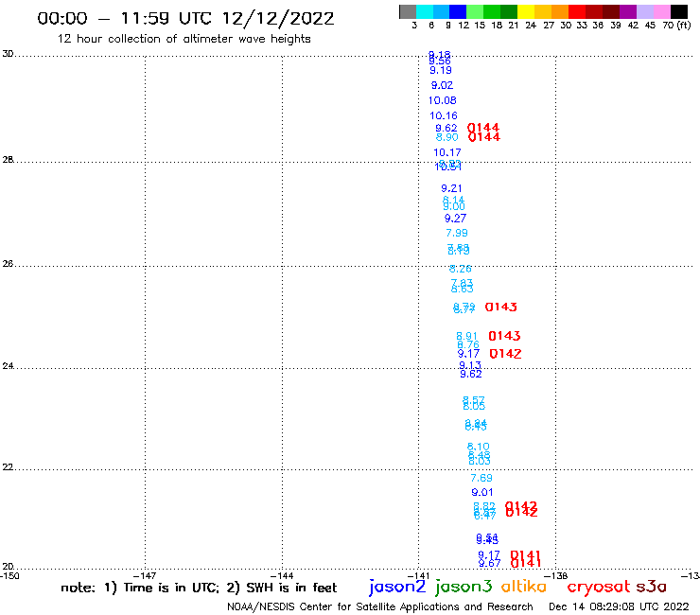Select the purple swatch in the color scale
This screenshot has width=700, height=615.
click(628, 11)
